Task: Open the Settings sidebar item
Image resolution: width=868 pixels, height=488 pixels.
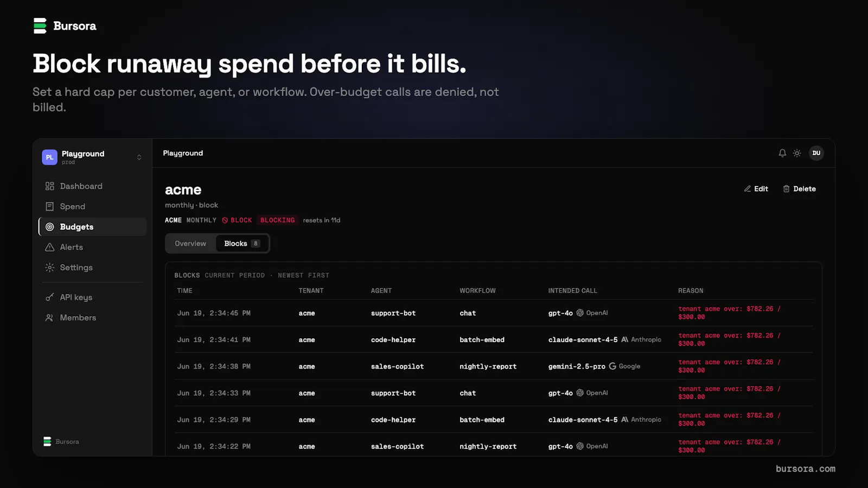Action: point(92,267)
